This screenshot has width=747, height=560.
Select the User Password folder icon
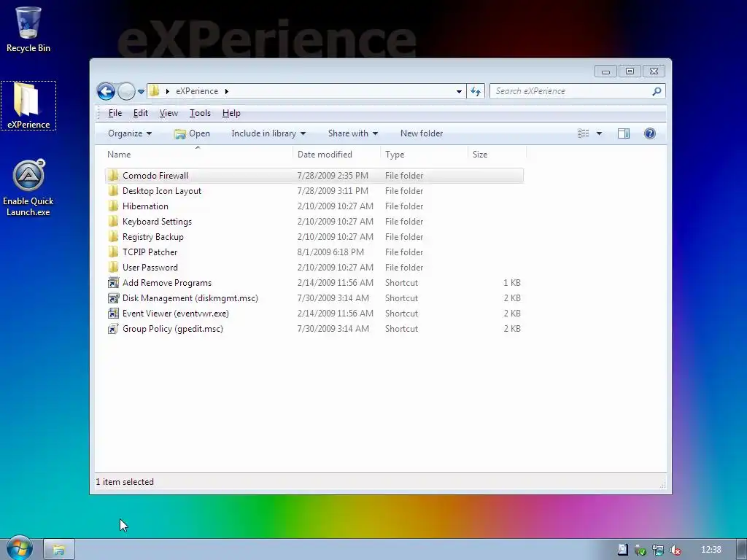pyautogui.click(x=113, y=267)
